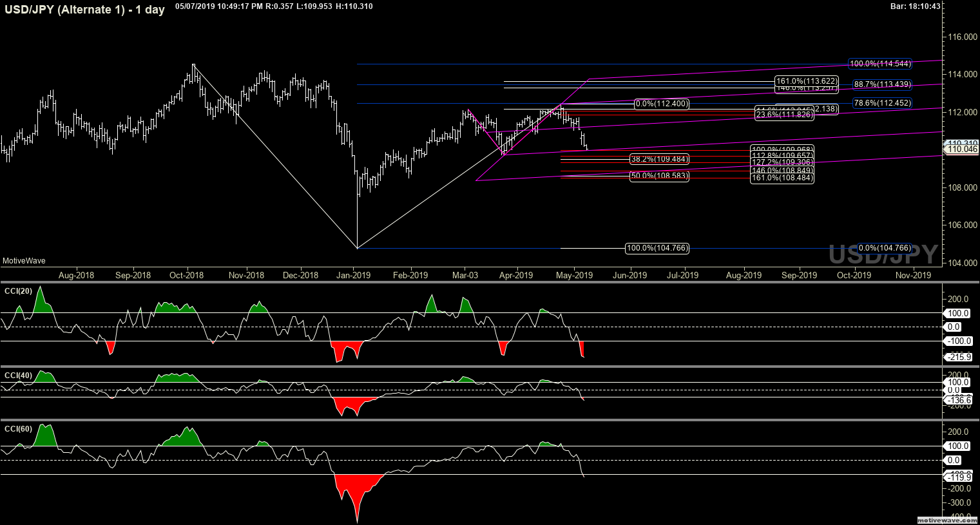Click Jan-2019 on the time axis
This screenshot has height=525, width=980.
tap(354, 275)
